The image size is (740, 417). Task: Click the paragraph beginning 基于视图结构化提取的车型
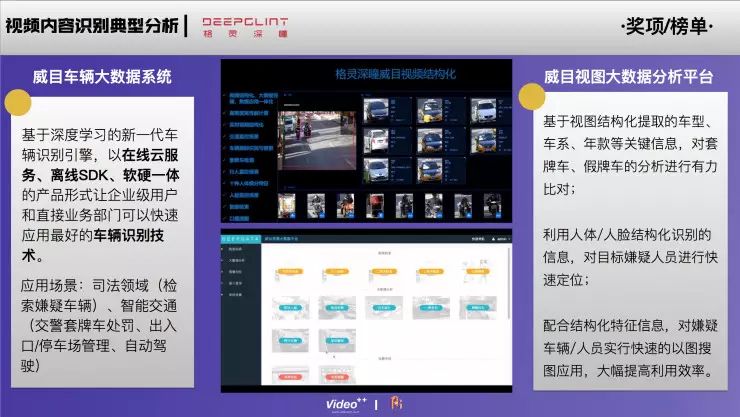point(630,155)
